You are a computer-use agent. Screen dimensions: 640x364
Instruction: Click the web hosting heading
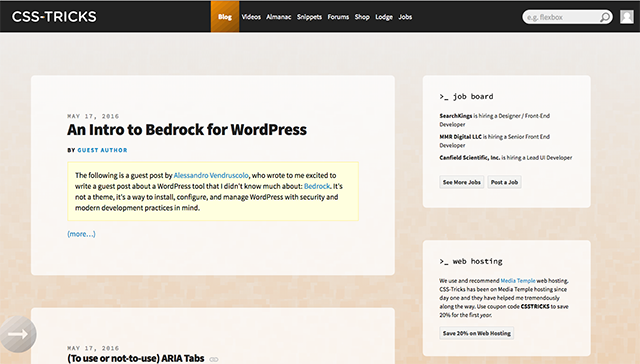pyautogui.click(x=471, y=261)
